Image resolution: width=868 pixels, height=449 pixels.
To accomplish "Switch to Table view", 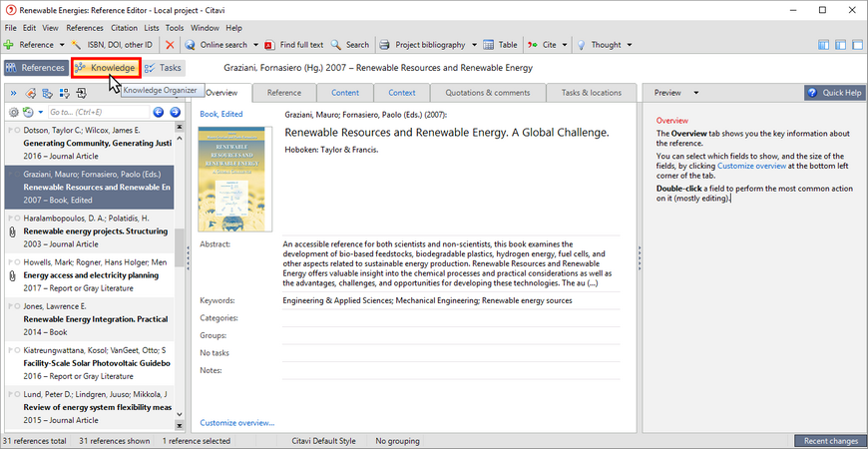I will pyautogui.click(x=501, y=45).
